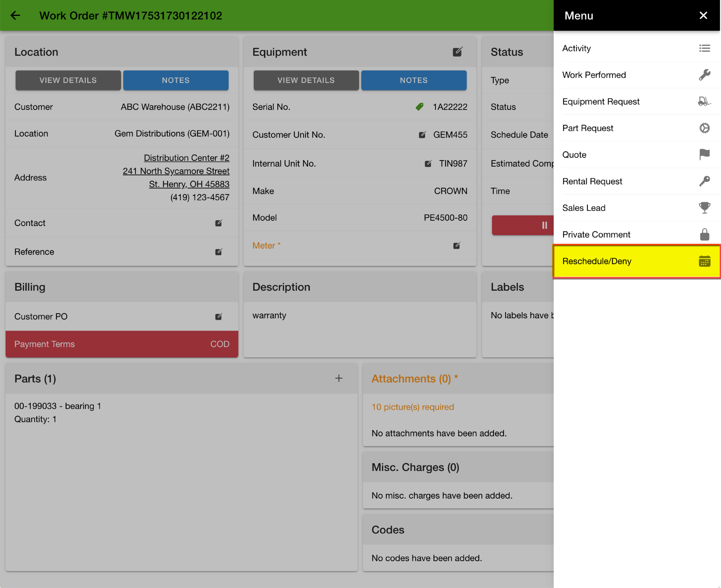721x588 pixels.
Task: Open Location notes
Action: 176,80
